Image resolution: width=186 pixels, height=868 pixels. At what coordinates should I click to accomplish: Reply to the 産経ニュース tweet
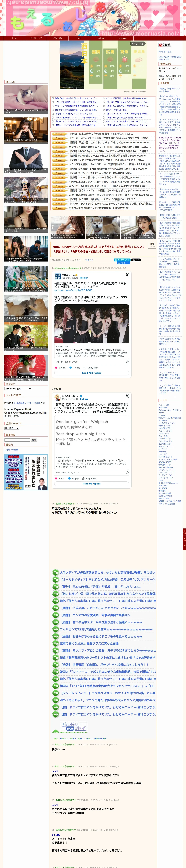[75, 368]
